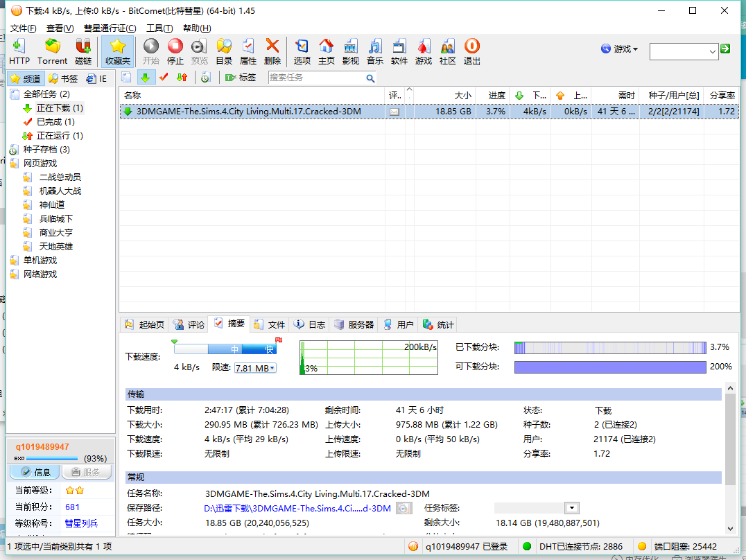
Task: Click the 退出 exit button
Action: point(472,51)
